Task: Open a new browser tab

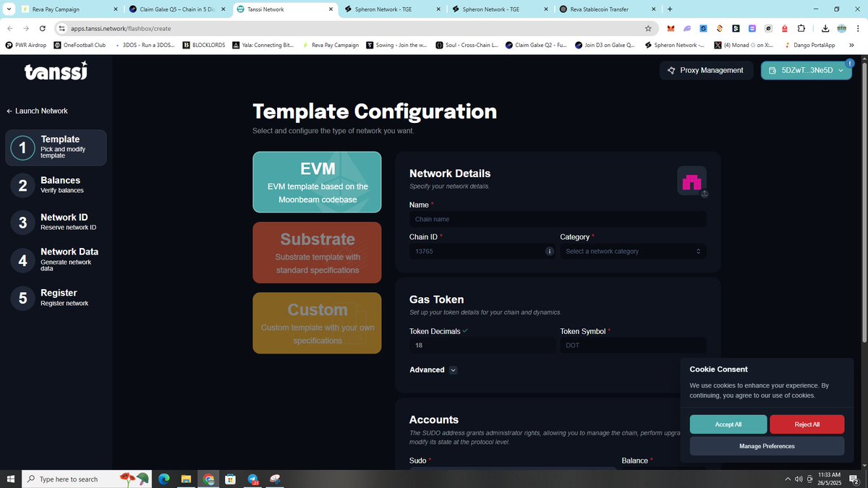Action: (x=670, y=9)
